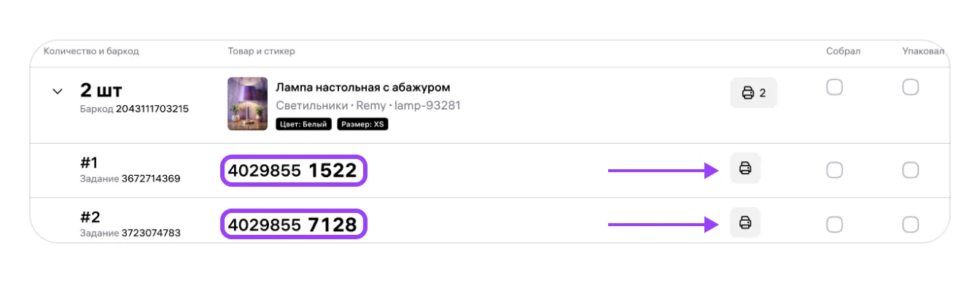980x283 pixels.
Task: Check Собрал for the lamp product row
Action: (x=834, y=88)
